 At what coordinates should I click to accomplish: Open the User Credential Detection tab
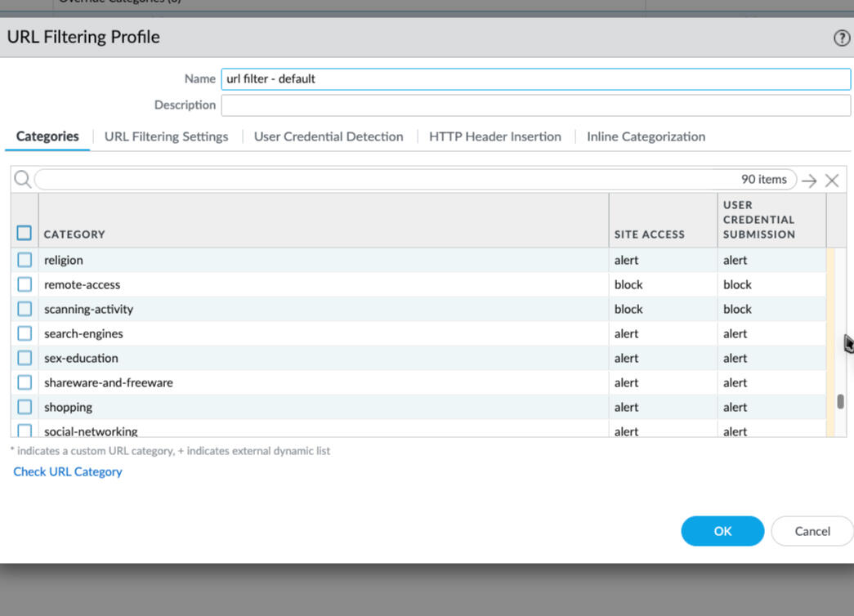pyautogui.click(x=329, y=136)
